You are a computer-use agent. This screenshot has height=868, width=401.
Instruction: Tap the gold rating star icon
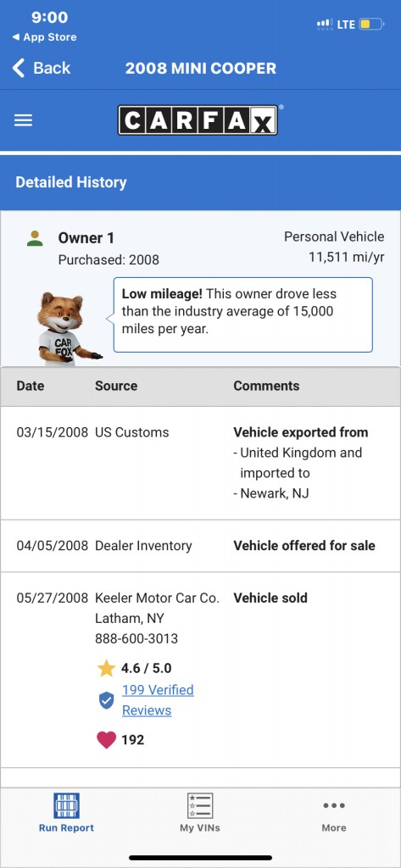106,668
